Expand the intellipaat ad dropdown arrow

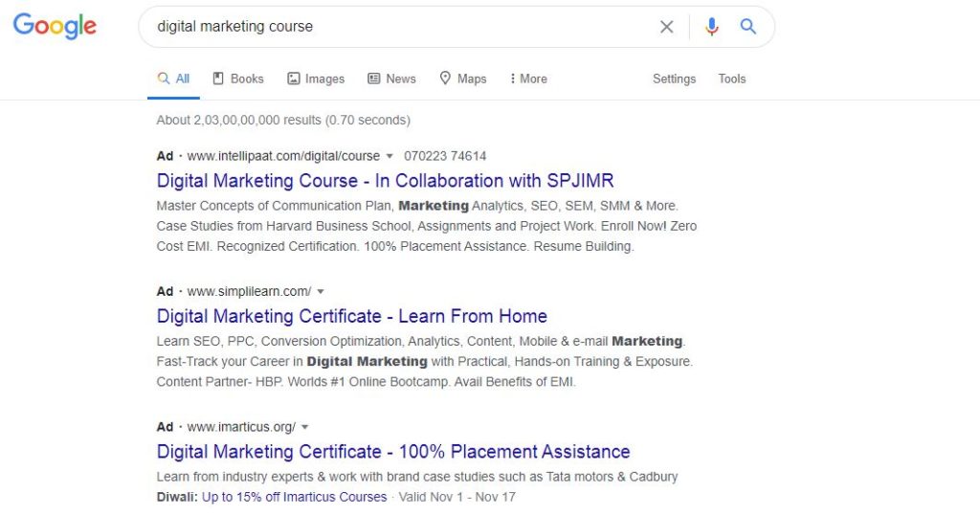click(x=390, y=156)
